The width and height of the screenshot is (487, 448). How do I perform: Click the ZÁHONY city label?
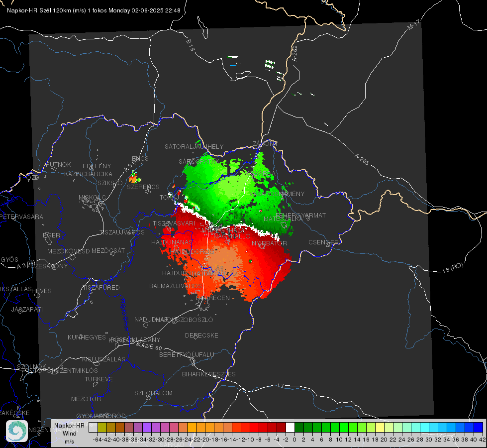click(x=265, y=144)
